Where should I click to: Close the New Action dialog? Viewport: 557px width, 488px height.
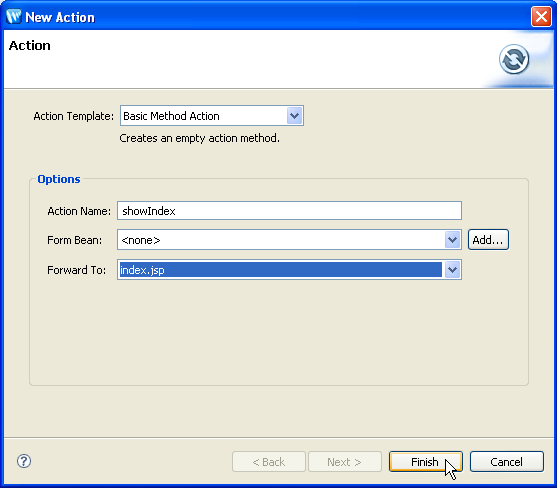541,16
